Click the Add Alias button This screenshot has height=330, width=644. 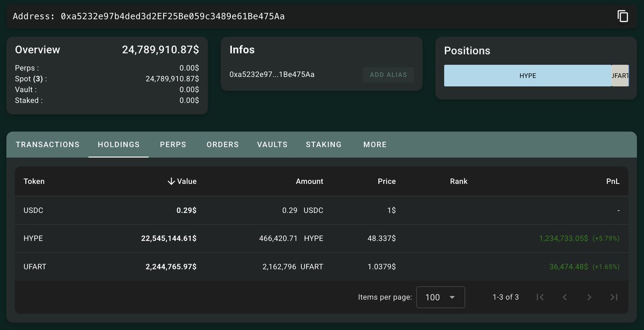(x=389, y=75)
